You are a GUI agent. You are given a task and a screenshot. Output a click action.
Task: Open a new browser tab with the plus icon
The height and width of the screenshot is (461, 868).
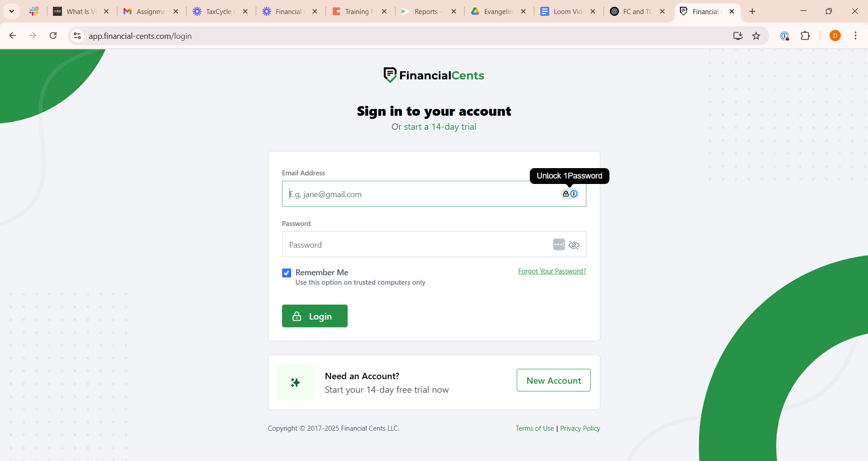point(752,11)
